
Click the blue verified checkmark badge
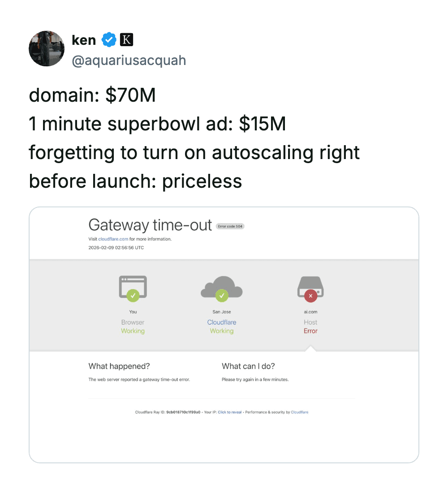pos(108,40)
